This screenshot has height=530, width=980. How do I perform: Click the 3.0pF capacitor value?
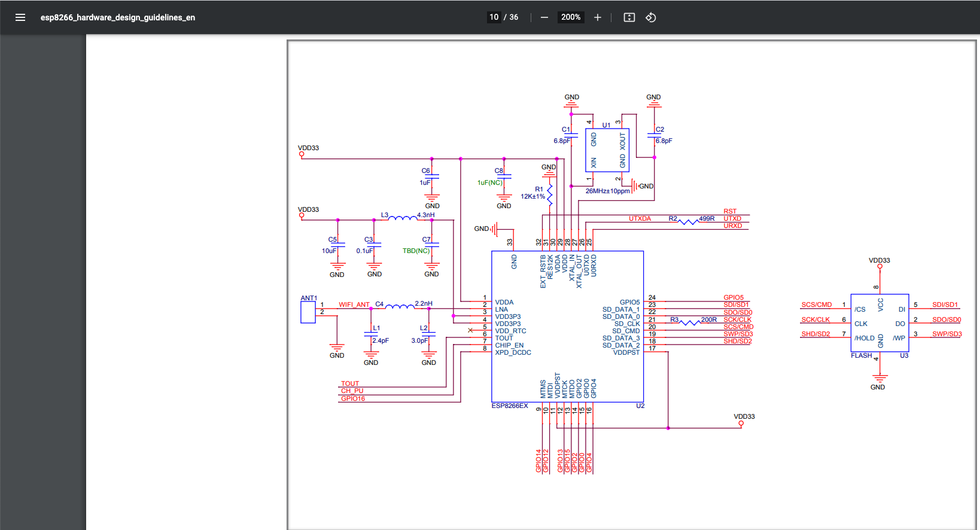tap(419, 340)
